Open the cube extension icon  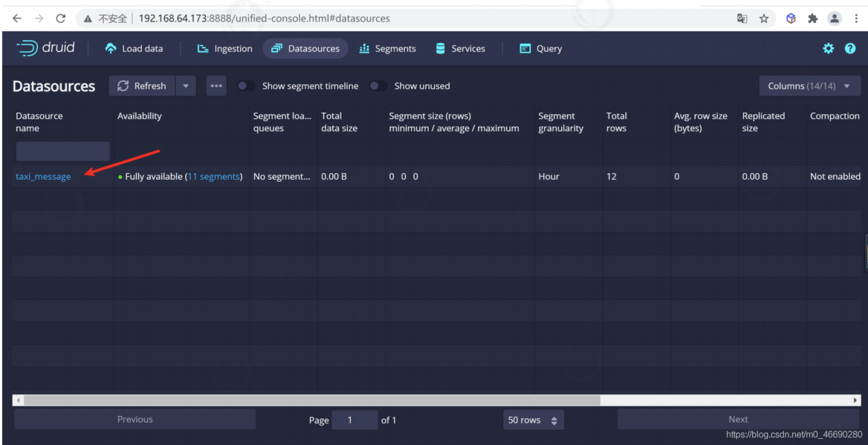point(791,18)
